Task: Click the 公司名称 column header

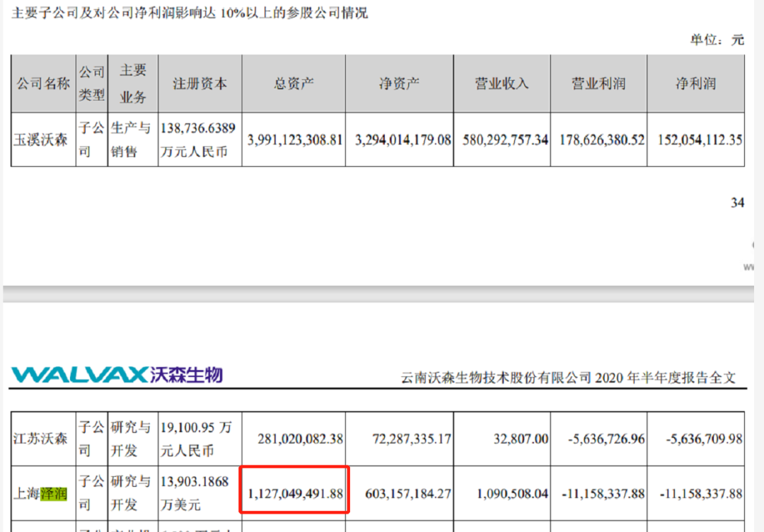Action: (43, 83)
